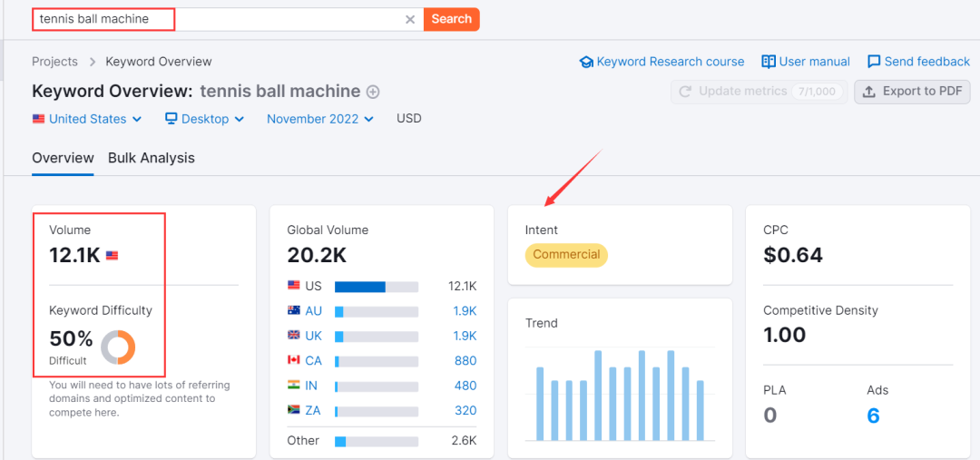Open the November 2022 date dropdown
The height and width of the screenshot is (460, 980).
pos(320,119)
